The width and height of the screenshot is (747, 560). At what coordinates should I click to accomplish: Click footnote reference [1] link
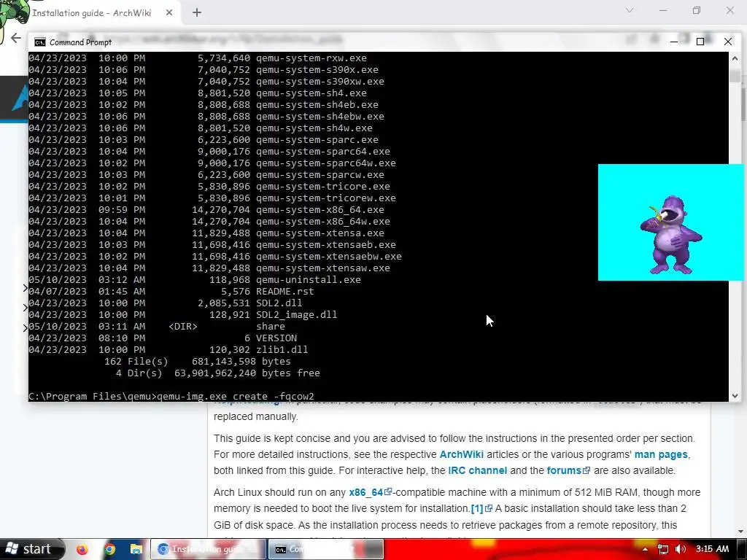(x=481, y=508)
